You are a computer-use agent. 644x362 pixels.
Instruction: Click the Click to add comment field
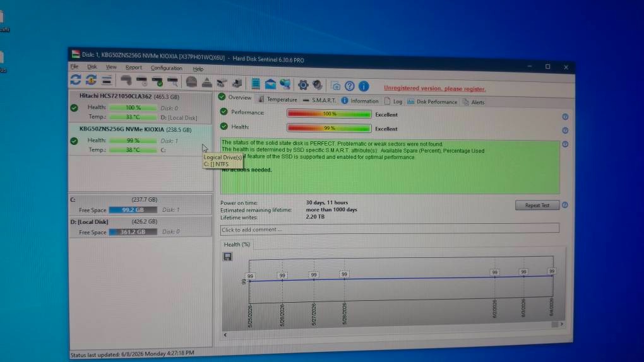tap(390, 229)
